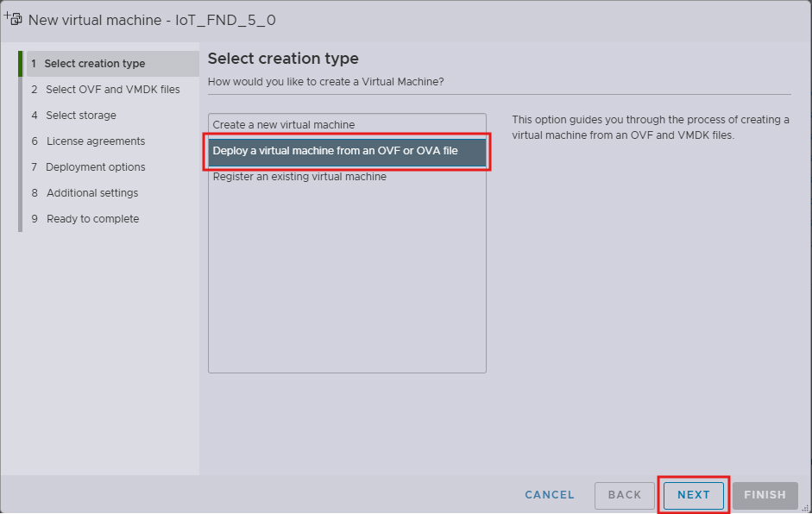Click the 'Select creation type' heading
This screenshot has height=514, width=812.
(283, 59)
